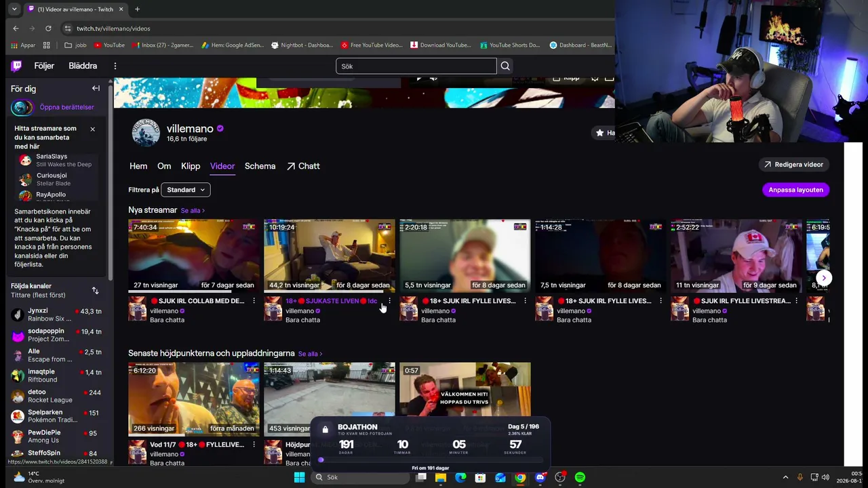This screenshot has width=868, height=488.
Task: Switch to the Om tab
Action: 164,166
